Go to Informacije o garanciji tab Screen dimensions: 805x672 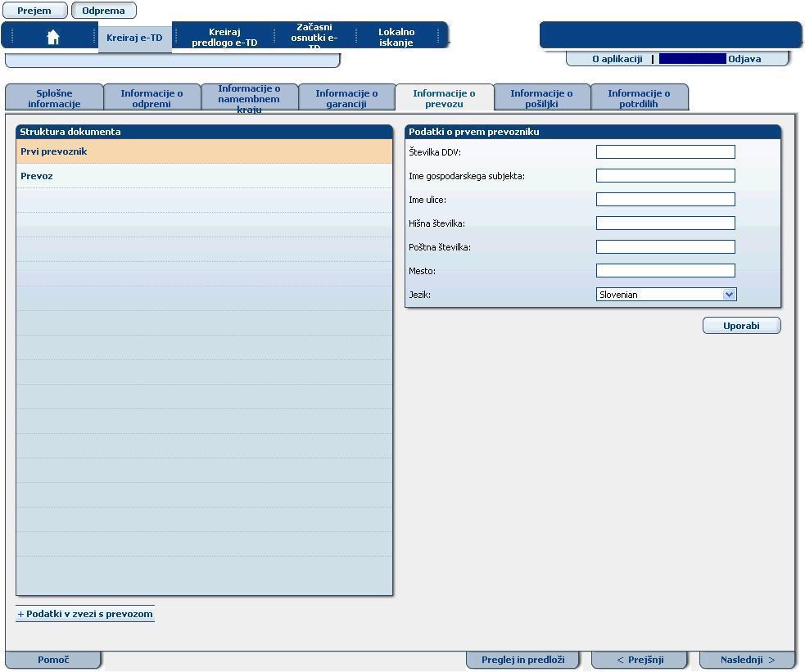click(346, 98)
